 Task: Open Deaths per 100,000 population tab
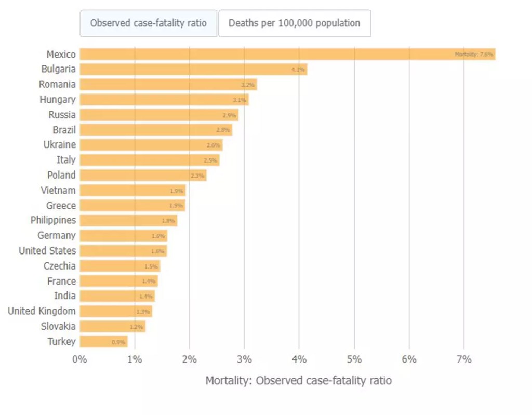click(294, 23)
